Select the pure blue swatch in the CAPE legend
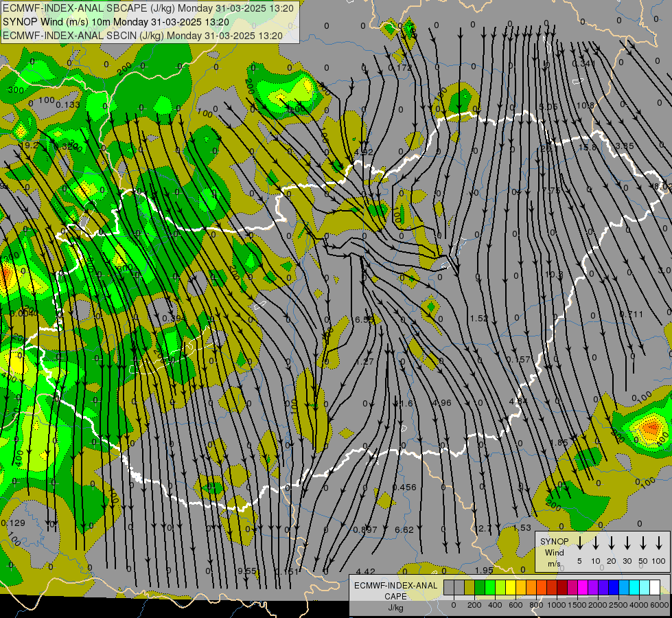This screenshot has width=672, height=618. [614, 587]
